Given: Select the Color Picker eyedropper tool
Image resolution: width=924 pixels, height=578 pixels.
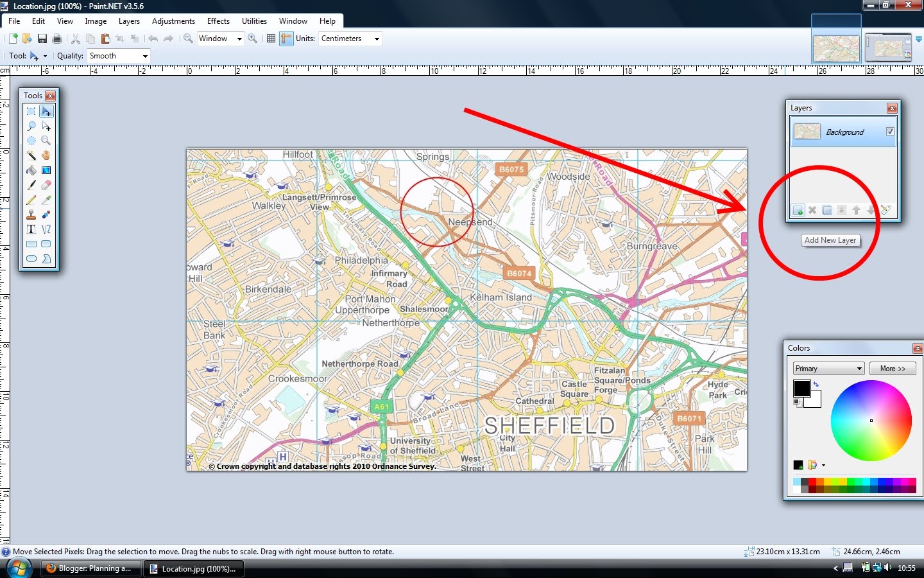Looking at the screenshot, I should (46, 200).
